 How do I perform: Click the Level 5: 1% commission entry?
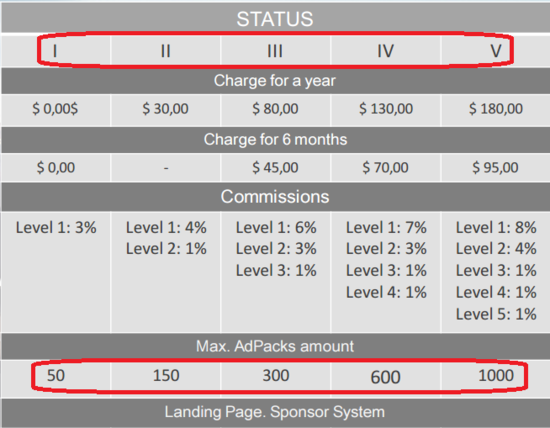point(496,314)
